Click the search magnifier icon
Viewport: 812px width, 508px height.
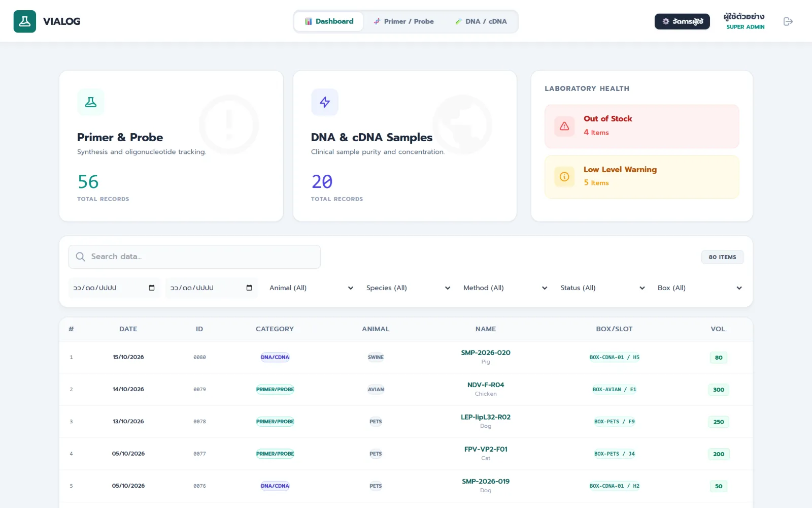click(x=80, y=257)
